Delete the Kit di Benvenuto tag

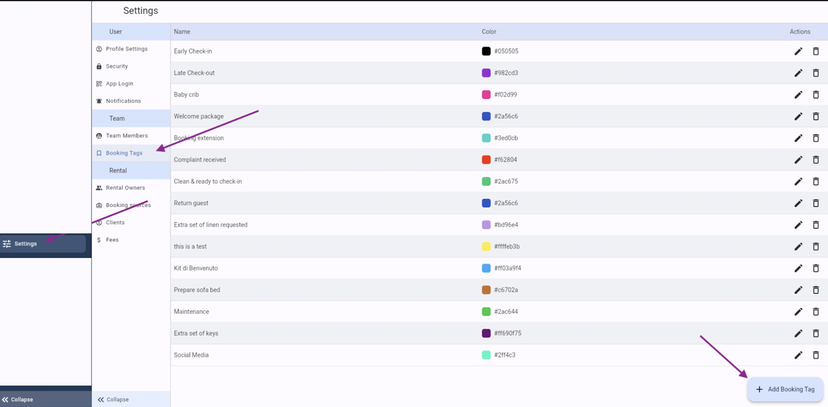815,268
